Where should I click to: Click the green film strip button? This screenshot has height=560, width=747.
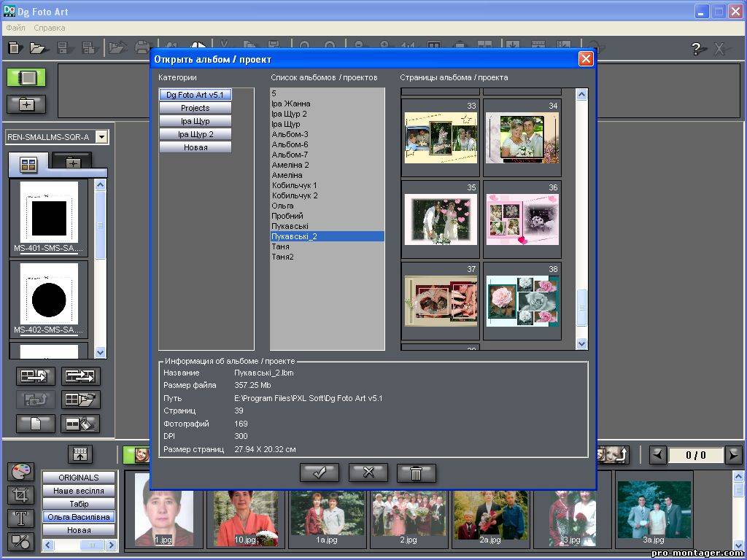point(27,77)
